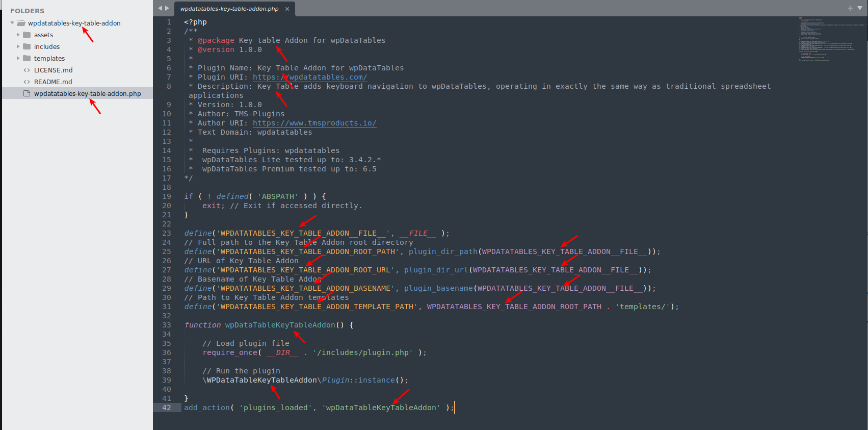Click the '@version' docblock tag

(x=216, y=49)
